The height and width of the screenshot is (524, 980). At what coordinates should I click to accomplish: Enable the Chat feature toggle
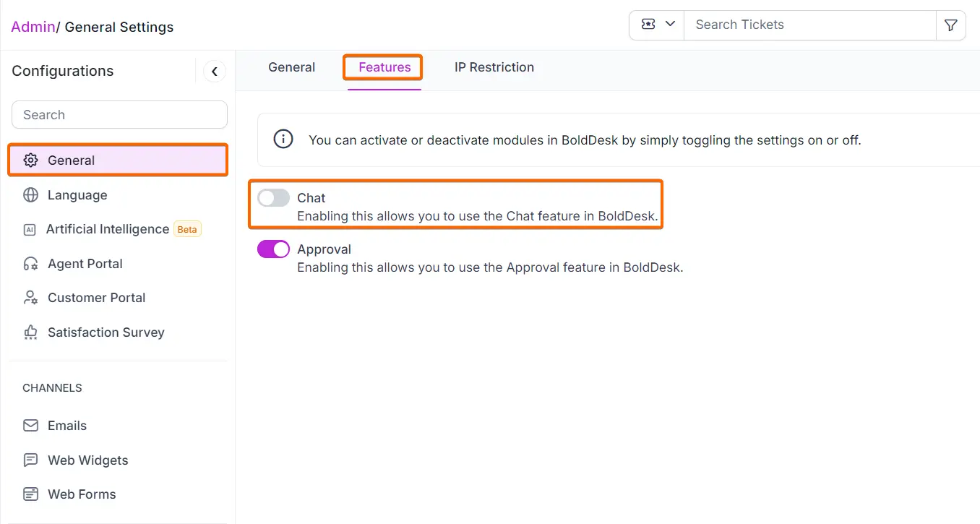pos(273,198)
